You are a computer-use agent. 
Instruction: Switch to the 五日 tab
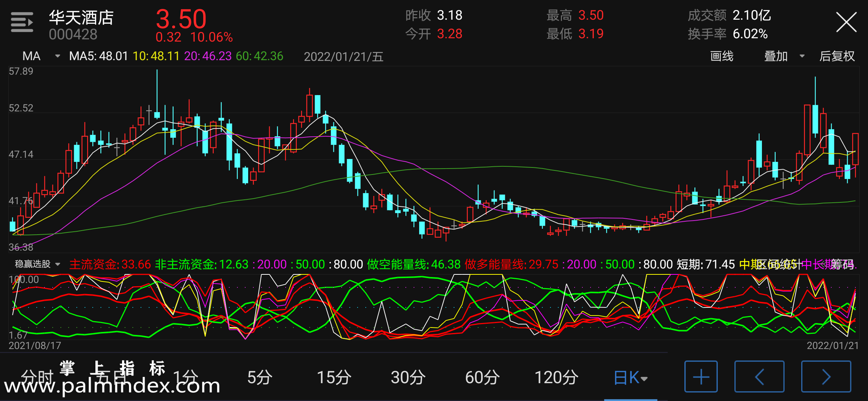(111, 378)
